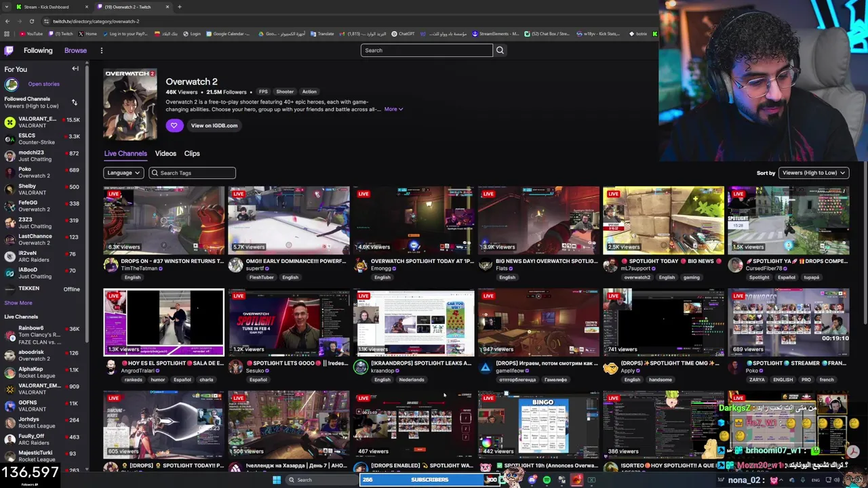Open FefeGG channel in sidebar
Image resolution: width=868 pixels, height=488 pixels.
[42, 206]
